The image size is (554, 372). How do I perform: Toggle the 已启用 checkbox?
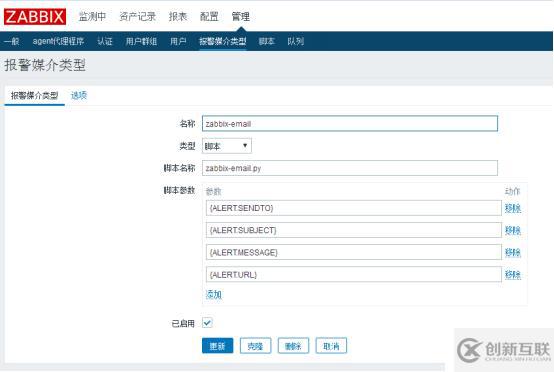[x=207, y=323]
